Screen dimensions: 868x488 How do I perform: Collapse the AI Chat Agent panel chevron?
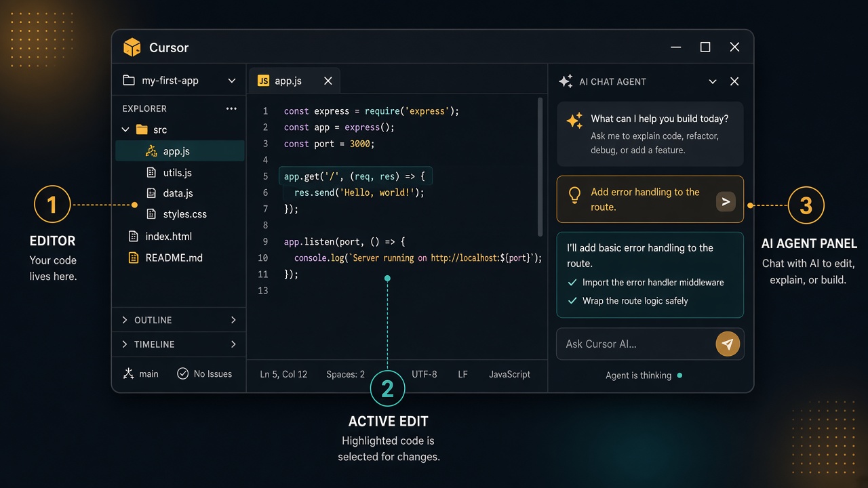tap(713, 81)
